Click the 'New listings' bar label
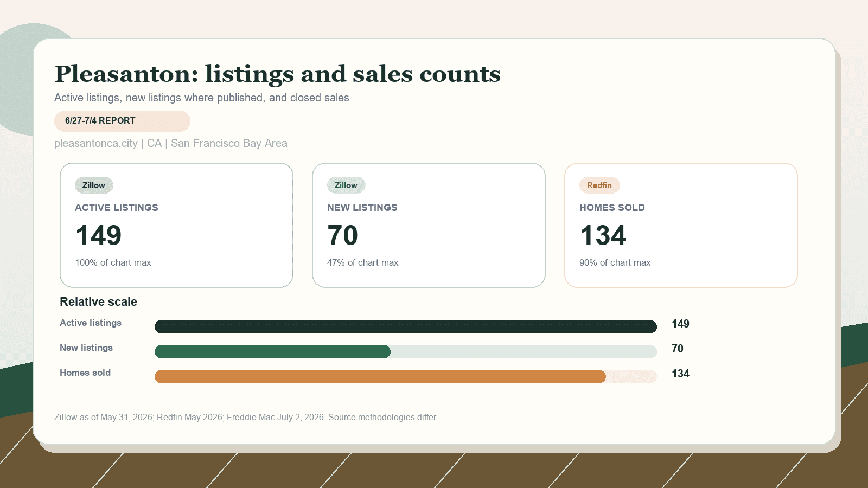The image size is (868, 488). [x=86, y=348]
